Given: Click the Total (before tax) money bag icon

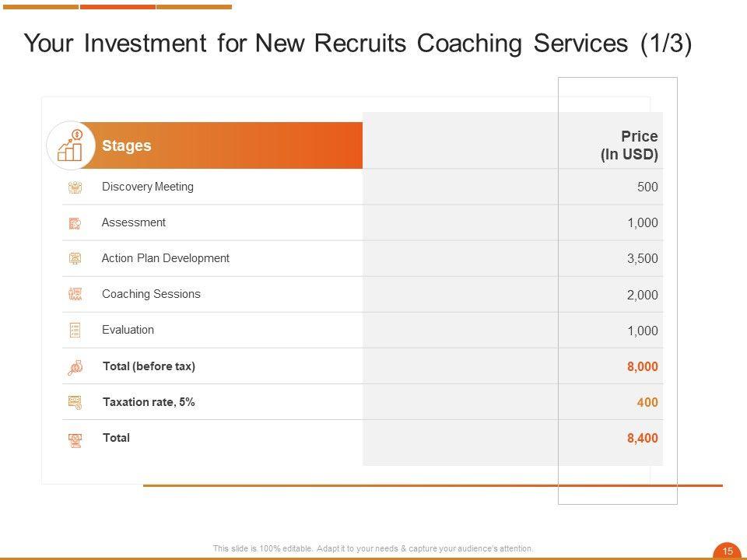Looking at the screenshot, I should [x=75, y=367].
